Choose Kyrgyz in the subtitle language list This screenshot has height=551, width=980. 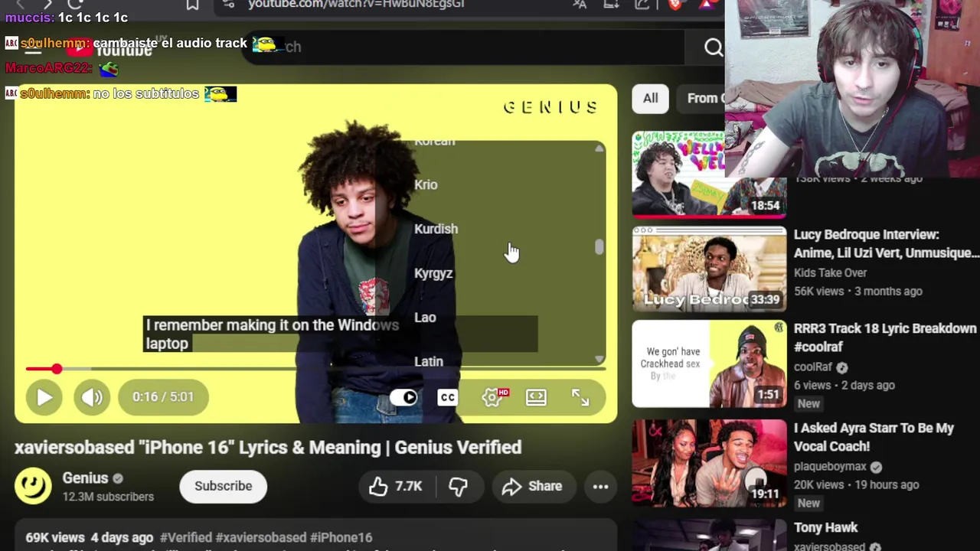coord(433,273)
